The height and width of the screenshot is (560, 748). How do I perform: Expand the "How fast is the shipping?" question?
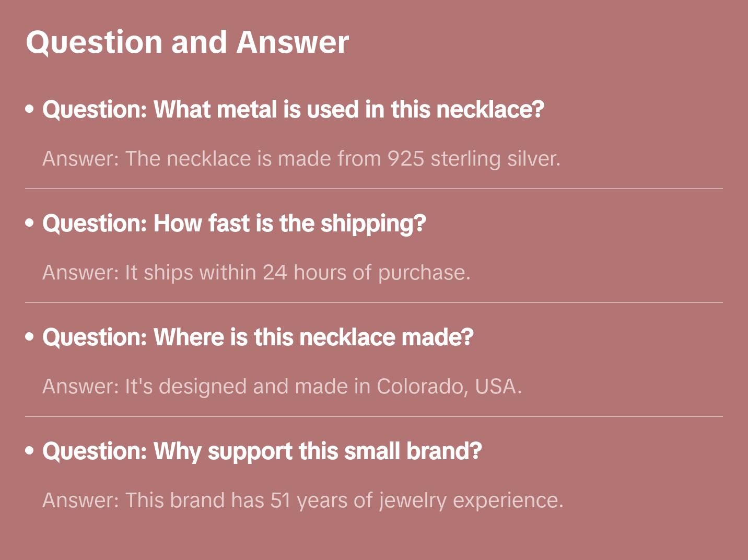coord(234,224)
